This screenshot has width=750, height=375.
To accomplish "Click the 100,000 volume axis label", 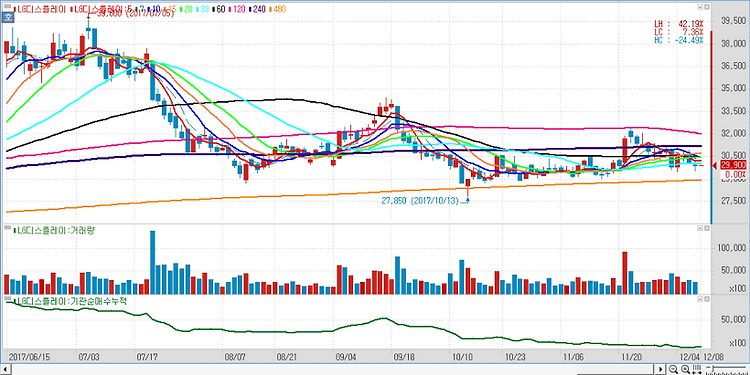I will [732, 248].
